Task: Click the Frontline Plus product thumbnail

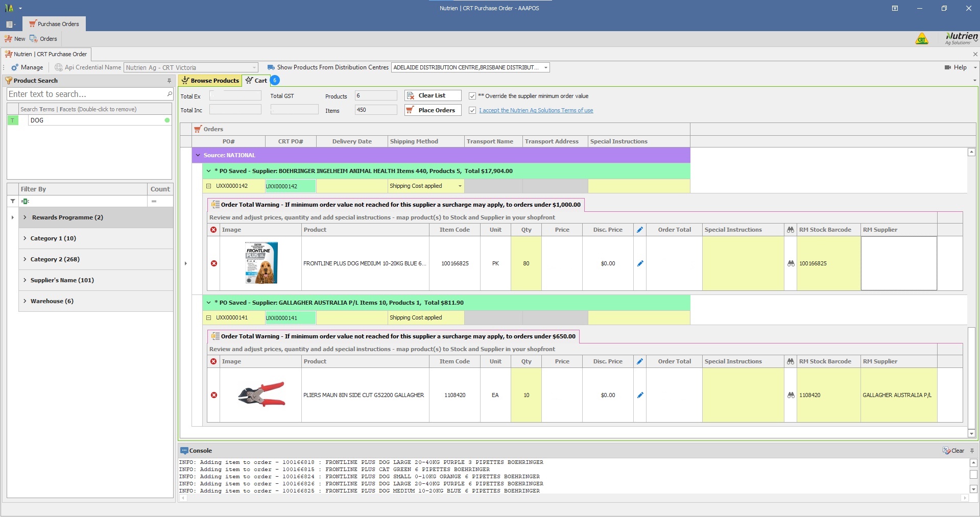Action: click(x=261, y=263)
